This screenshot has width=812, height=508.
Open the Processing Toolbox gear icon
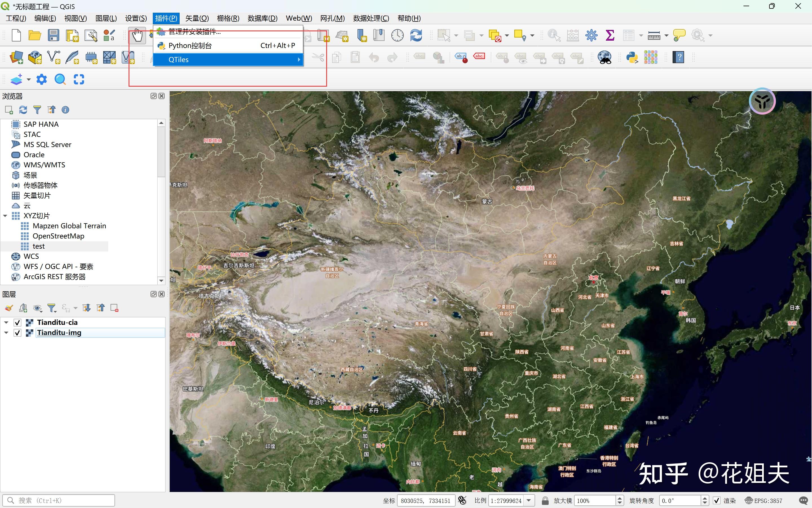click(x=591, y=35)
